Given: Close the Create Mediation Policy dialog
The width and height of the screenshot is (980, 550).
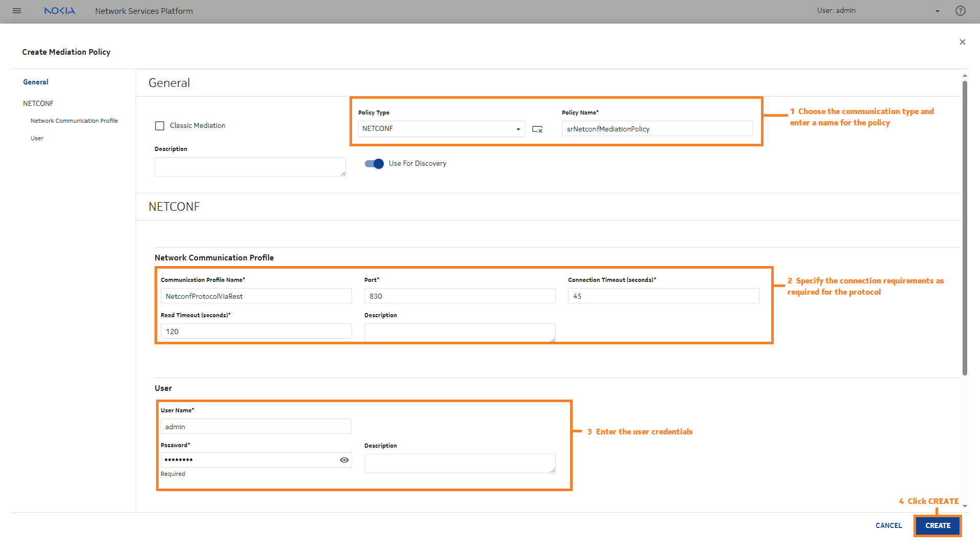Looking at the screenshot, I should point(963,42).
